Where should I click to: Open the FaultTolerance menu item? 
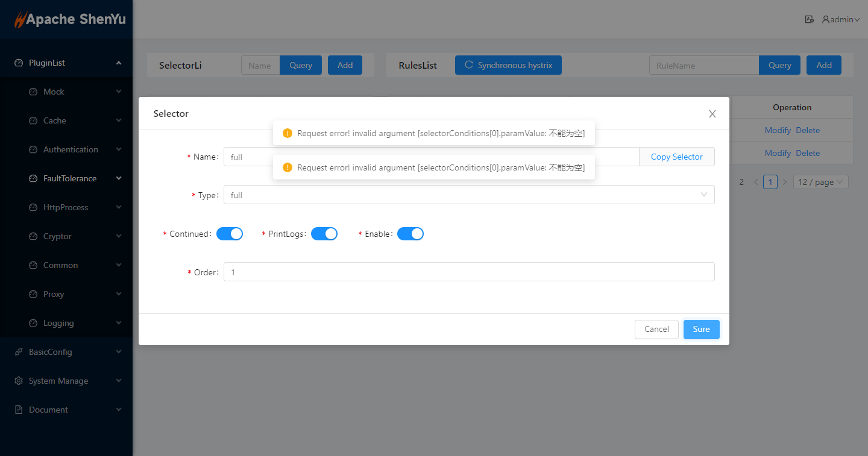click(66, 178)
